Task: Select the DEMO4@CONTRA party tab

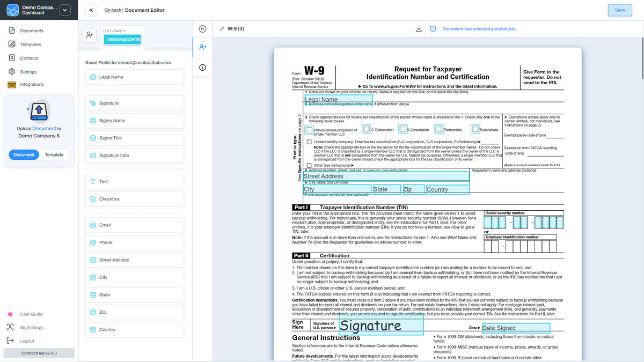Action: click(x=123, y=40)
